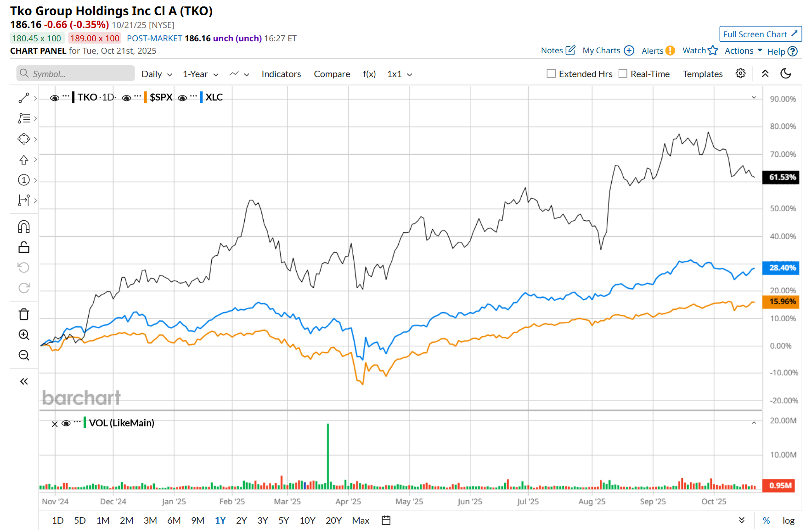Open $SPX series options menu
This screenshot has width=812, height=531.
138,96
